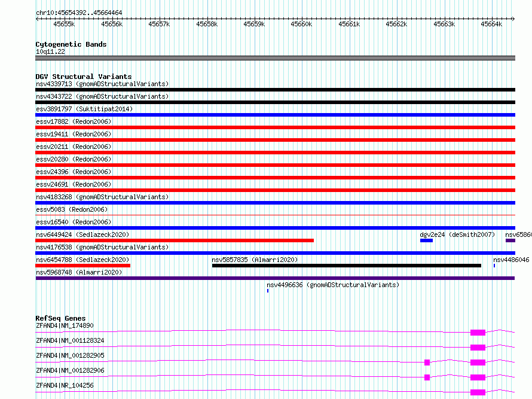Open the essv24396 (Redon2006) label
Screen dimensions: 532x399
pos(74,172)
